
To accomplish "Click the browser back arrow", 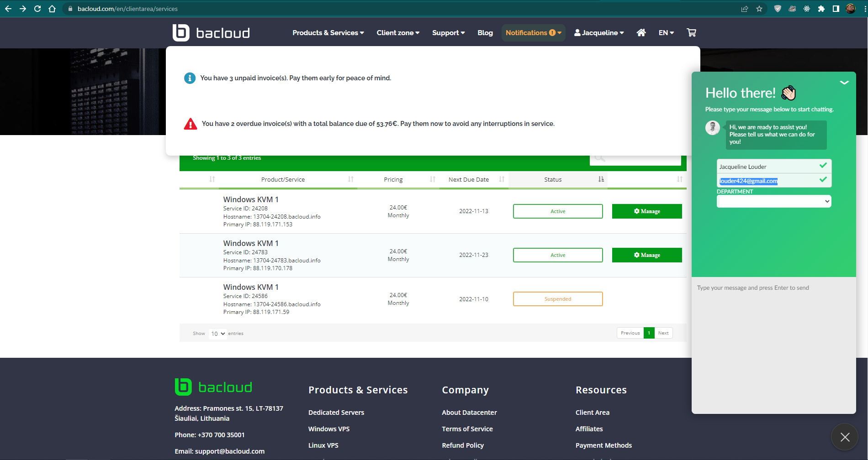I will 8,9.
